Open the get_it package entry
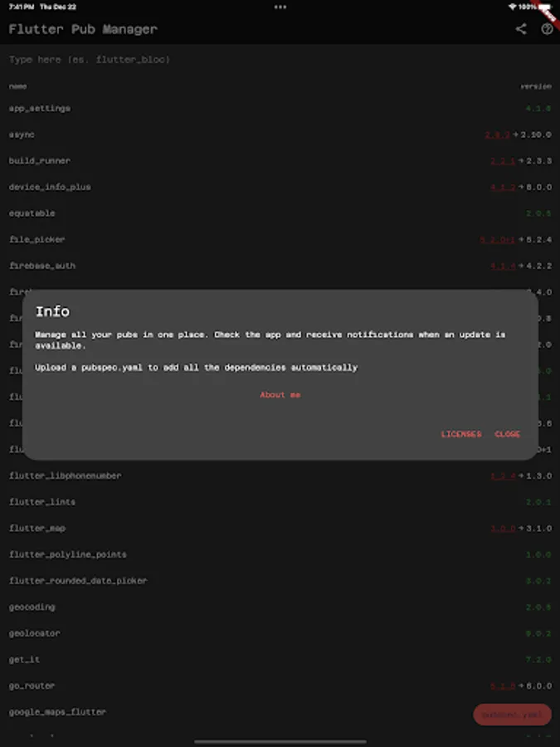560x747 pixels. coord(280,659)
